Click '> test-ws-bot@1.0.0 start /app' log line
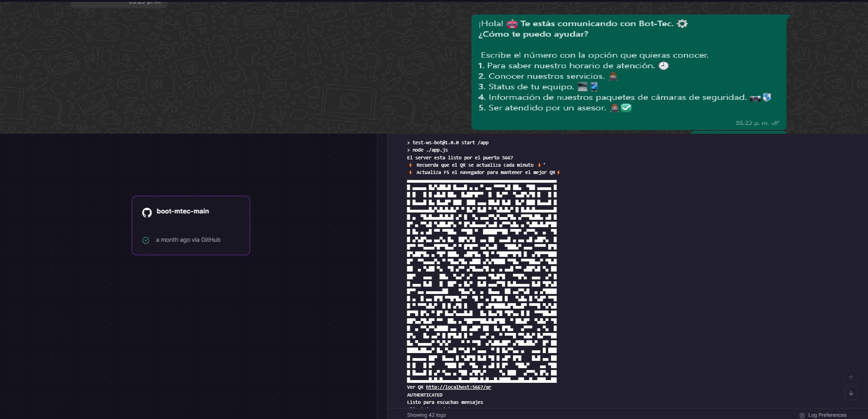The width and height of the screenshot is (868, 419). coord(447,142)
